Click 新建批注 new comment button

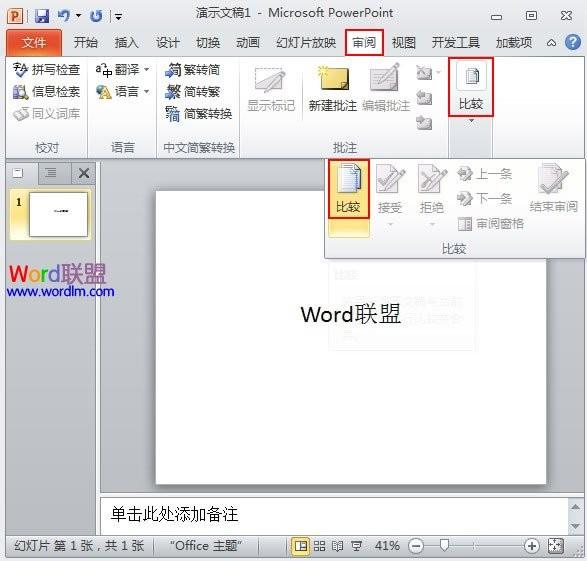332,89
